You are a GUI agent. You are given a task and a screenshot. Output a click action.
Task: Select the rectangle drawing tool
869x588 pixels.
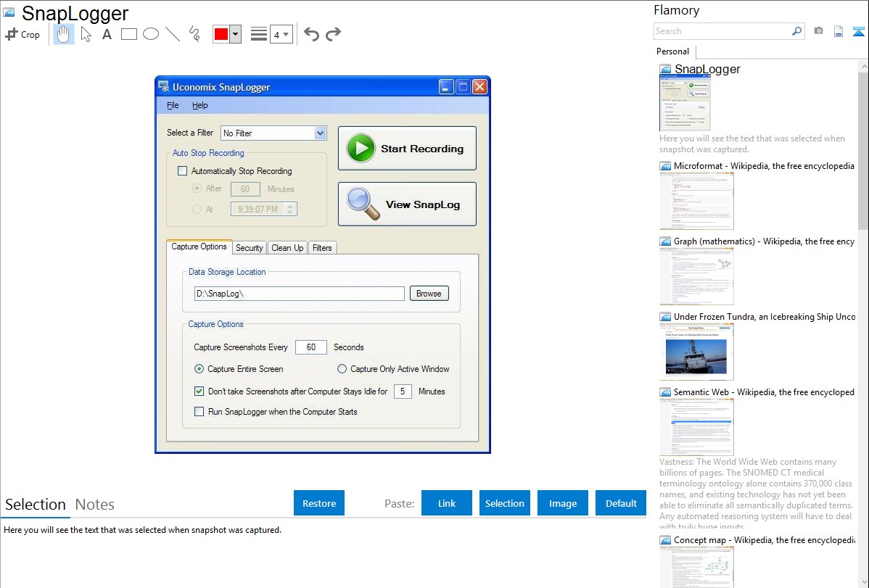(128, 34)
